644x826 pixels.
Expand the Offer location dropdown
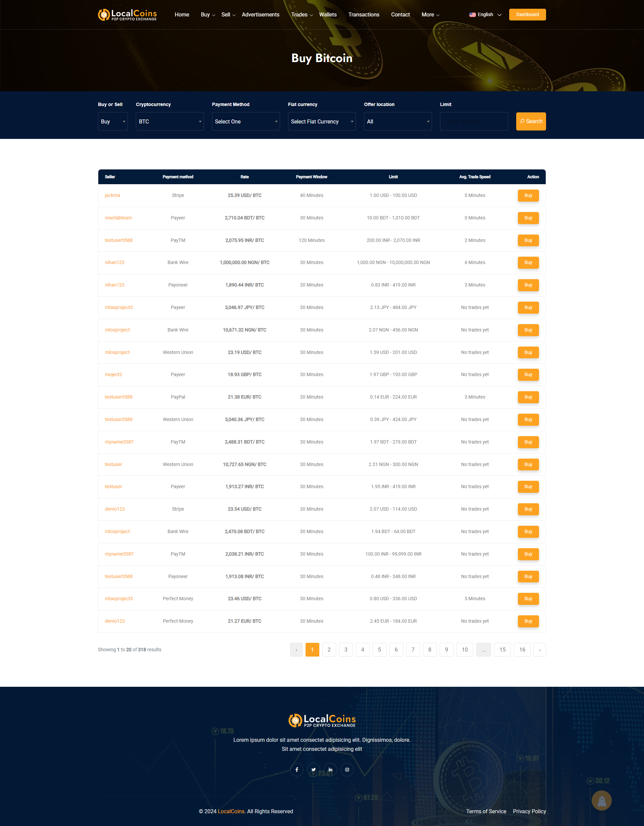[398, 121]
